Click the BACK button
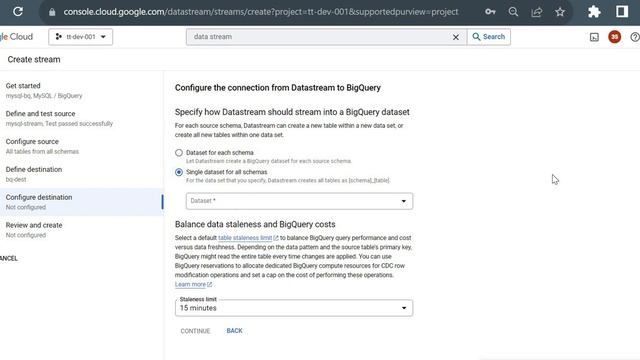 coord(234,331)
